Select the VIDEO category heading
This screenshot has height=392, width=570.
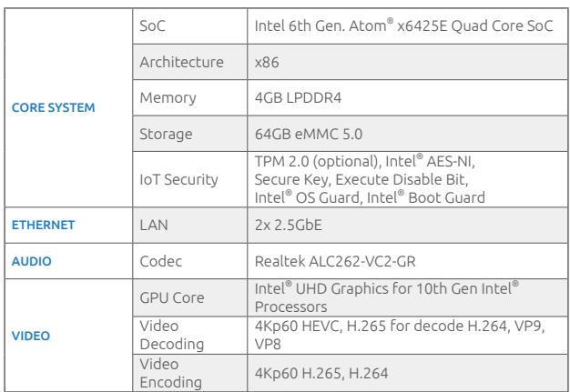(x=31, y=336)
